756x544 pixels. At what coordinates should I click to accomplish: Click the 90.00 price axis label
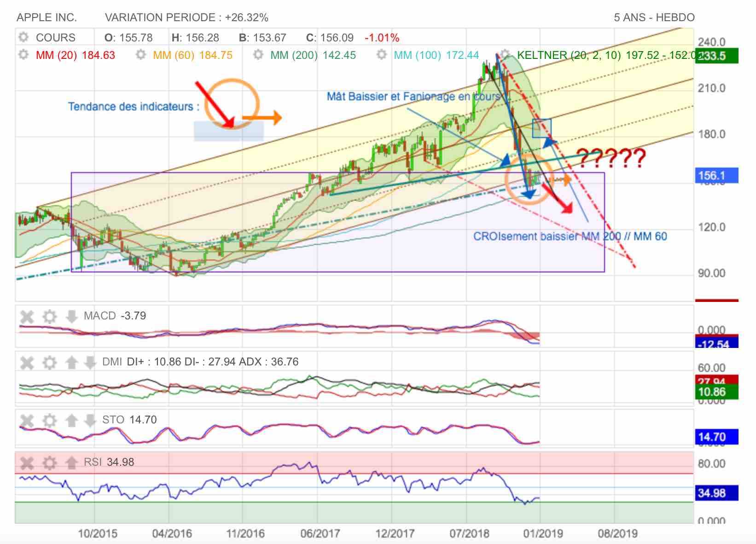(x=711, y=273)
